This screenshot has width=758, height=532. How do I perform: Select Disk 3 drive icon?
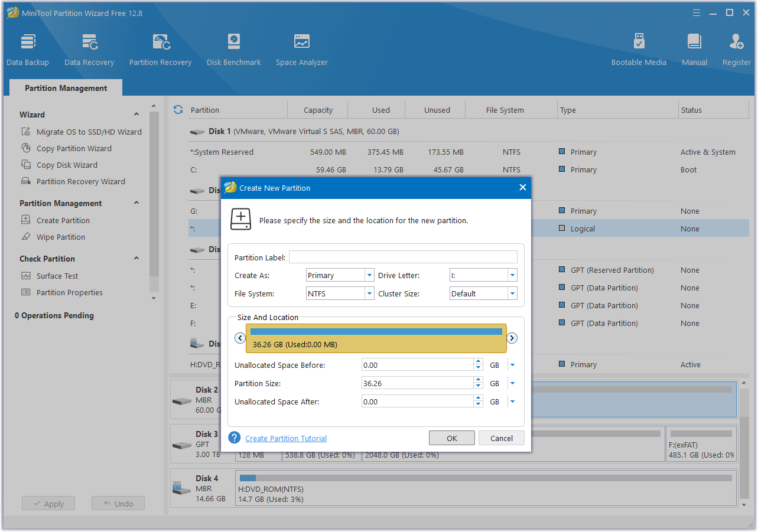(x=182, y=444)
